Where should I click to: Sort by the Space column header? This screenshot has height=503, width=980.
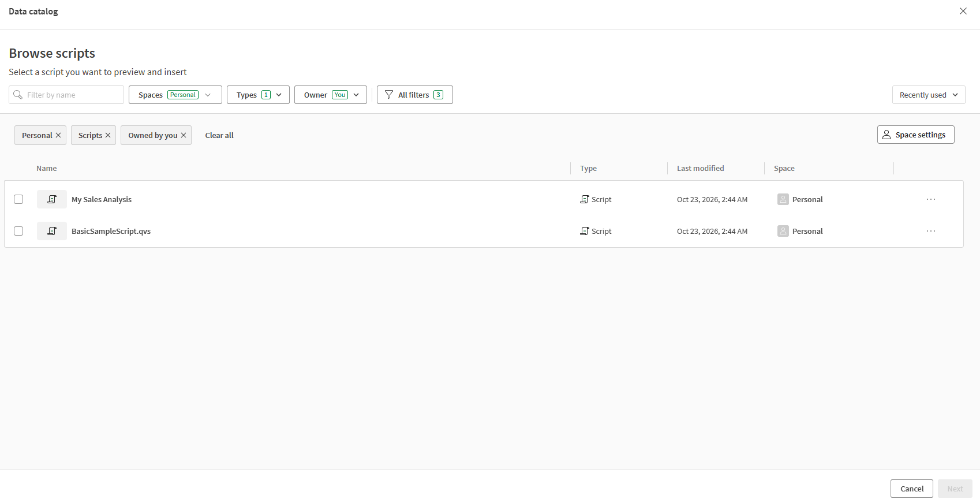tap(784, 168)
